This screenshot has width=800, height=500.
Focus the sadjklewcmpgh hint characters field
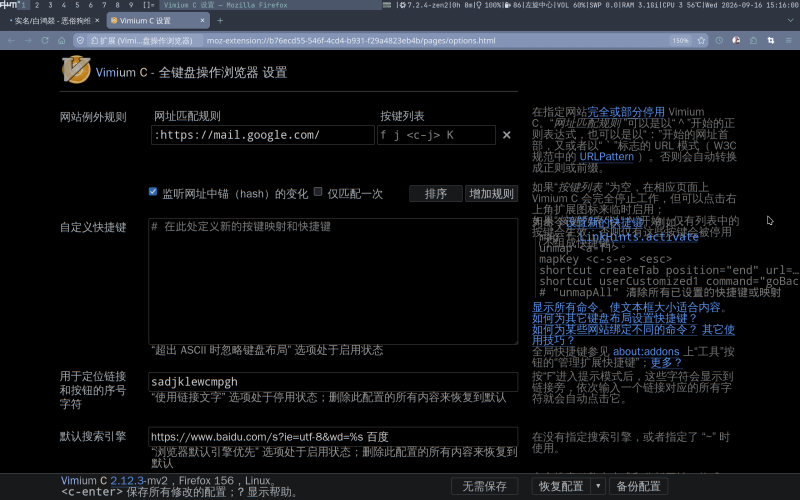333,382
